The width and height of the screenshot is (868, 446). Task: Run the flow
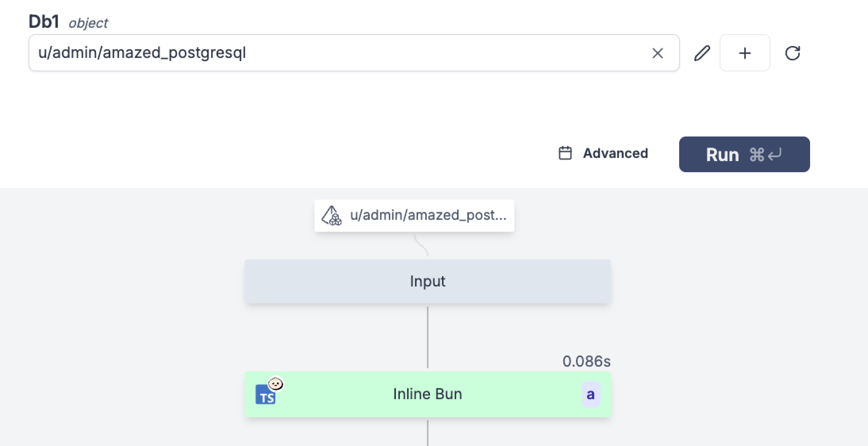tap(744, 154)
